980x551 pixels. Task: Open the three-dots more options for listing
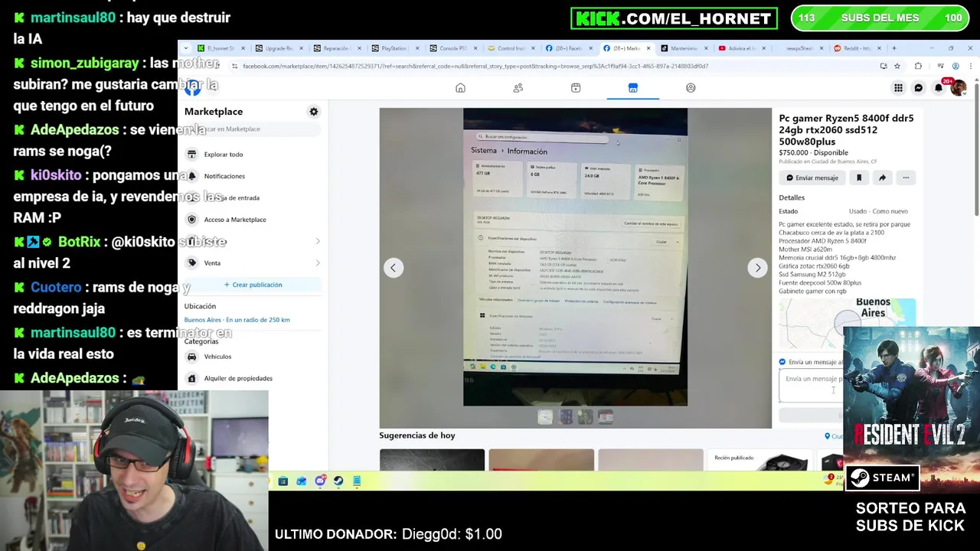tap(906, 178)
